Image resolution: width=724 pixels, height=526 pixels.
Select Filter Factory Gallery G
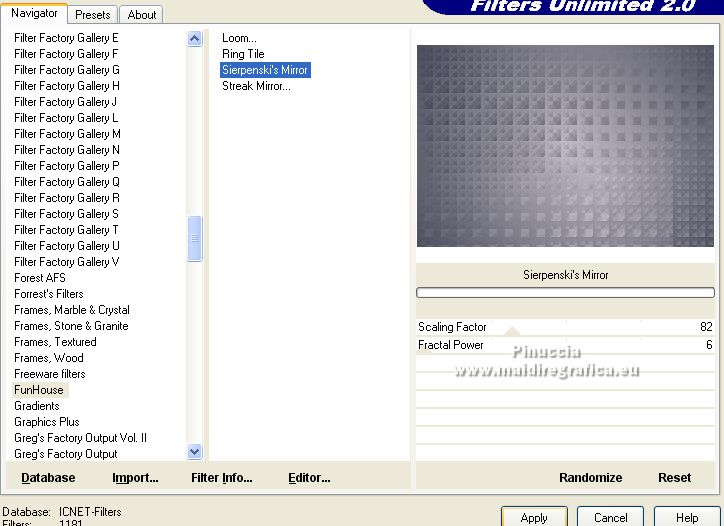click(67, 70)
